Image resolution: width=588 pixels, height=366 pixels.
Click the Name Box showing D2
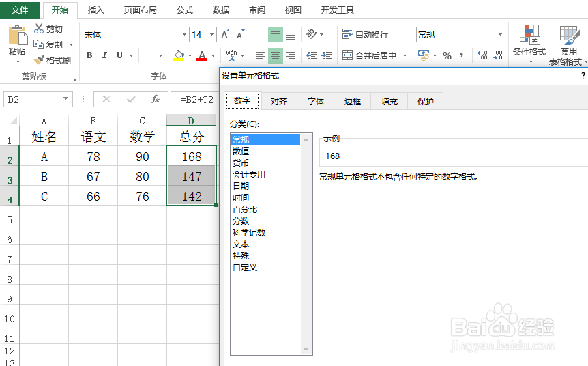pos(38,100)
